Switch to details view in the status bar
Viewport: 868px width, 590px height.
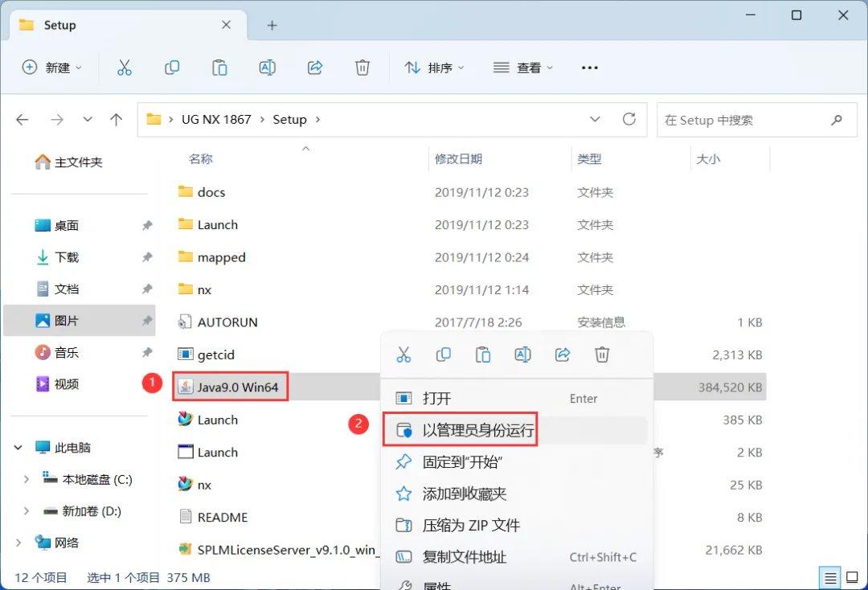click(829, 578)
